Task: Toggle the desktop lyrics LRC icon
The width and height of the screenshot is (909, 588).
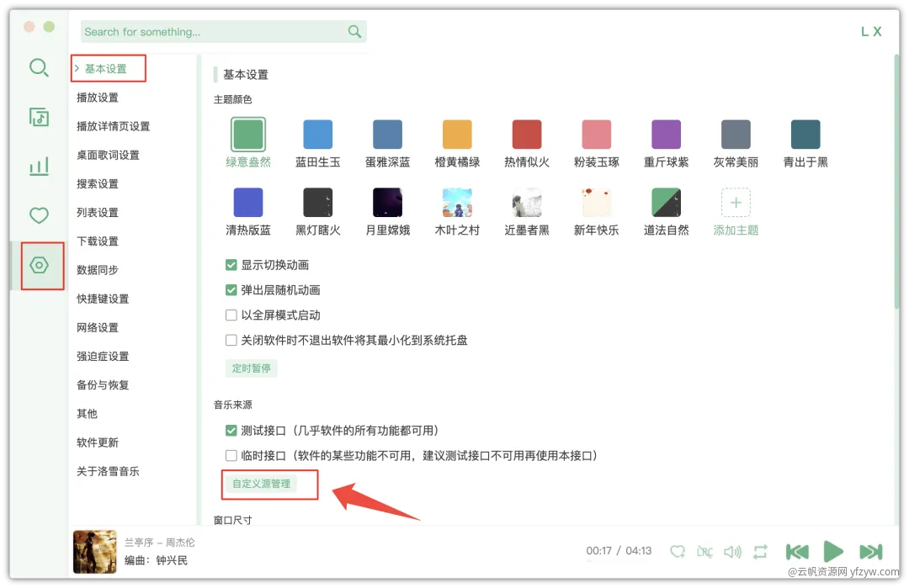Action: tap(704, 552)
